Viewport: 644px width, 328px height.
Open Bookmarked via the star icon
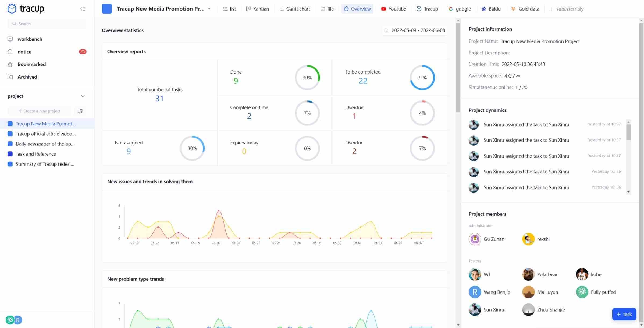coord(10,64)
